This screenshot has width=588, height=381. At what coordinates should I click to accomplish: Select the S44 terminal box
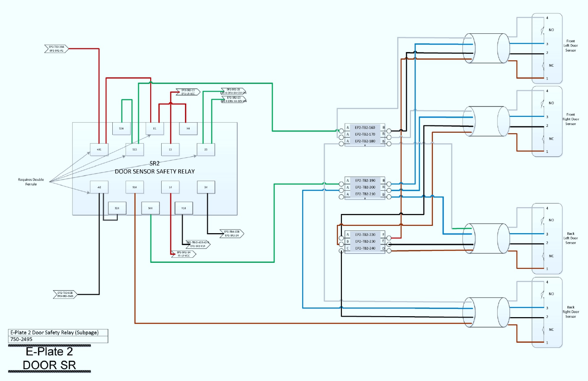click(x=150, y=208)
